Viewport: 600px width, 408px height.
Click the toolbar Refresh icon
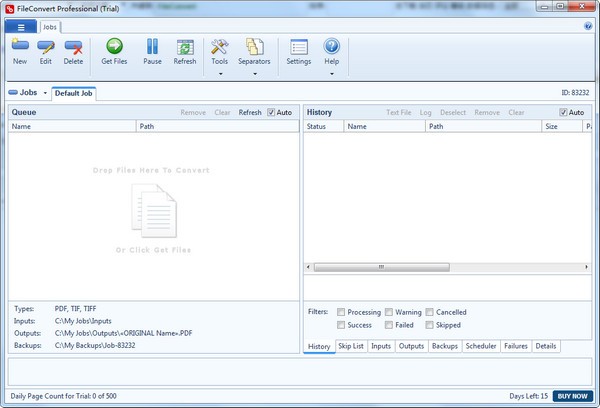(x=185, y=47)
